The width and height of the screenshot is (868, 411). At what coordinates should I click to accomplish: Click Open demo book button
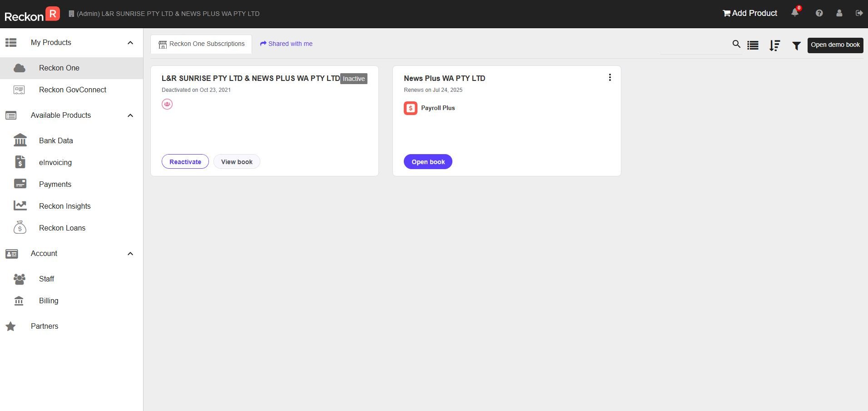pyautogui.click(x=835, y=45)
